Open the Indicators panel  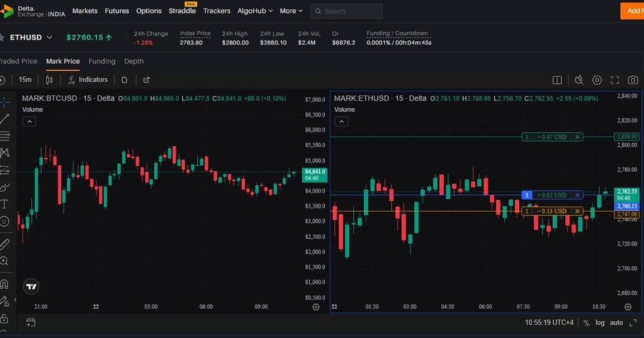tap(88, 80)
